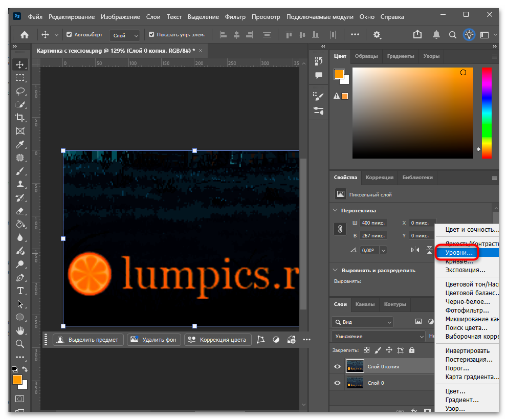Select the Horizontal Type tool
The image size is (507, 420).
point(20,291)
